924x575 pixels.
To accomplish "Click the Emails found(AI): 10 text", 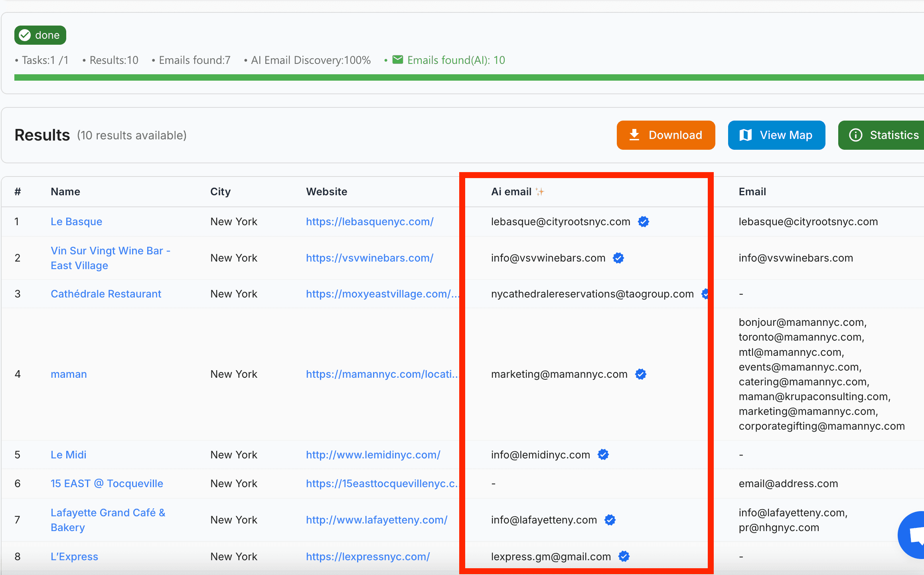I will pyautogui.click(x=456, y=60).
